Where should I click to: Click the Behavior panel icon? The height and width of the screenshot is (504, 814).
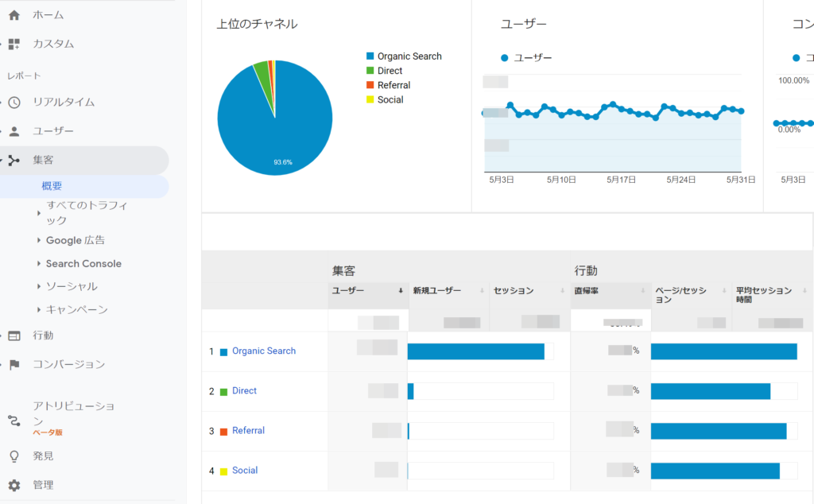(14, 335)
